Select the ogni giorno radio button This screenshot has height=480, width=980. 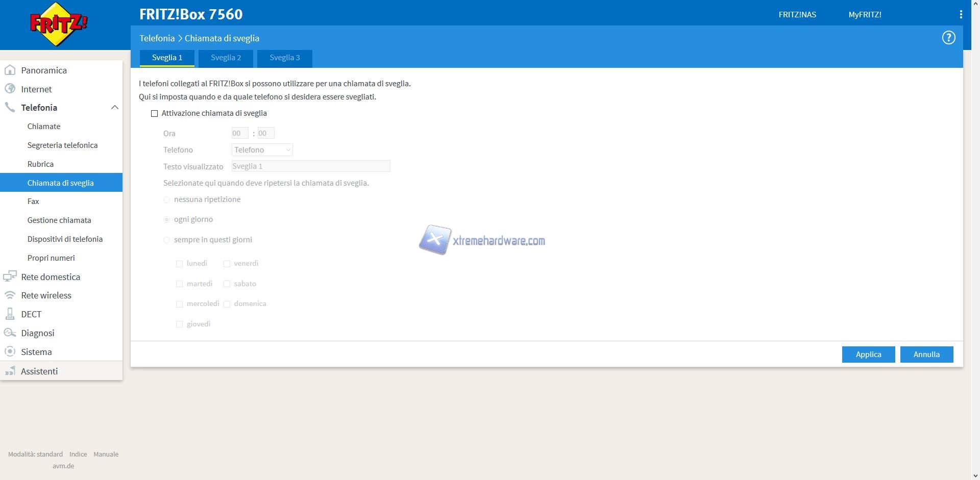pyautogui.click(x=166, y=220)
